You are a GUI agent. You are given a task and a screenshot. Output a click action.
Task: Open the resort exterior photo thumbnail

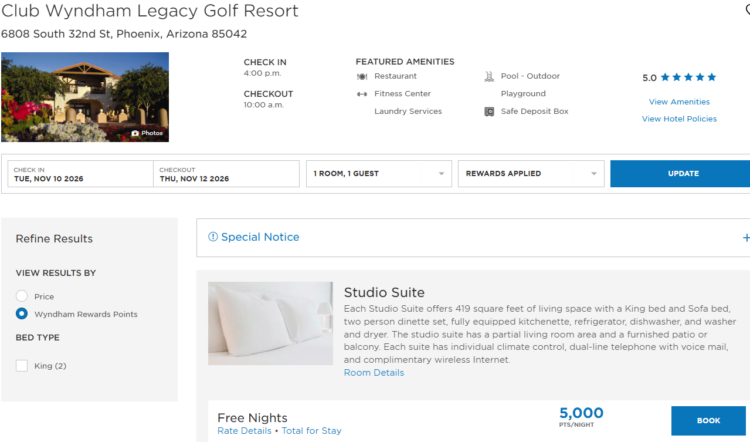tap(85, 97)
